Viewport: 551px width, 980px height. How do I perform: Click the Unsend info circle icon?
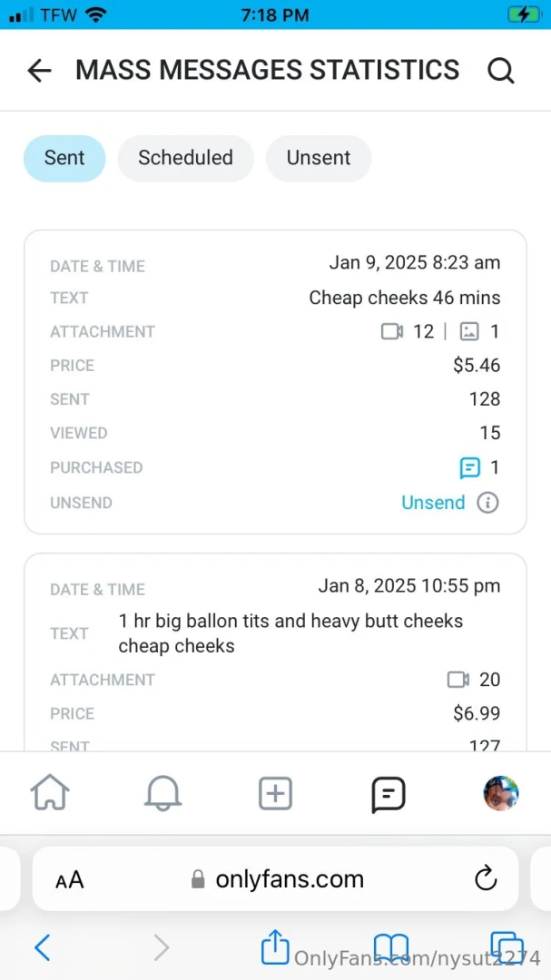[x=487, y=502]
